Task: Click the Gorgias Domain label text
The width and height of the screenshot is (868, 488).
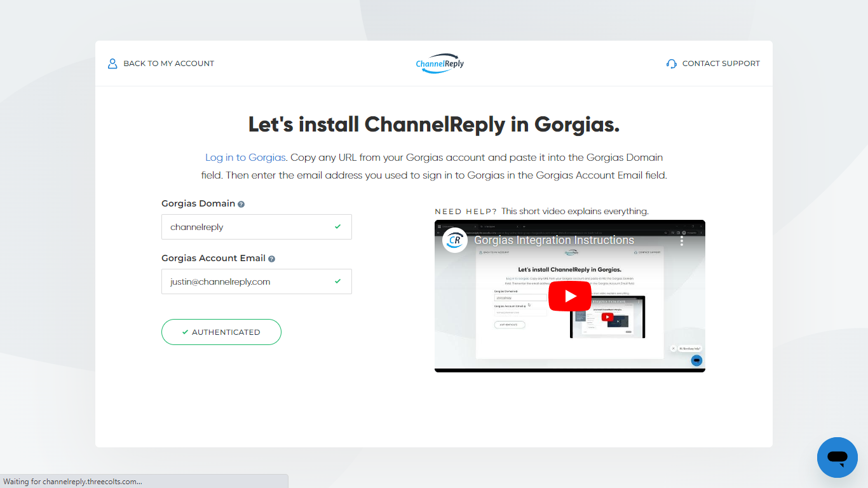Action: point(198,204)
